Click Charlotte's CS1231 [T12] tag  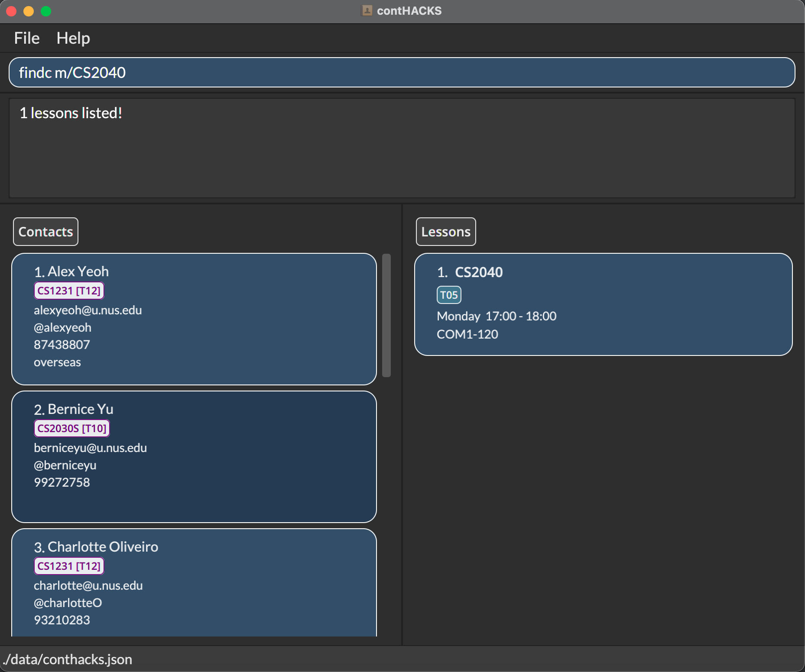(69, 566)
